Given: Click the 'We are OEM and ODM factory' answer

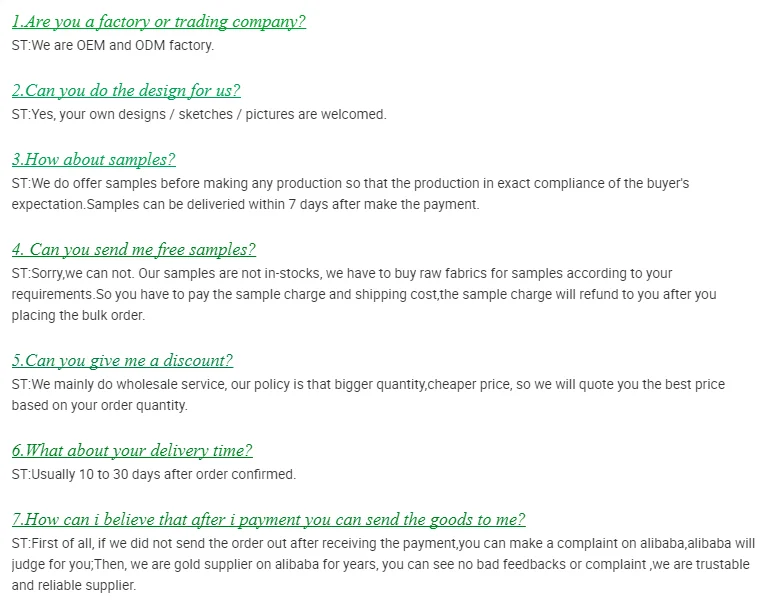Looking at the screenshot, I should (113, 45).
